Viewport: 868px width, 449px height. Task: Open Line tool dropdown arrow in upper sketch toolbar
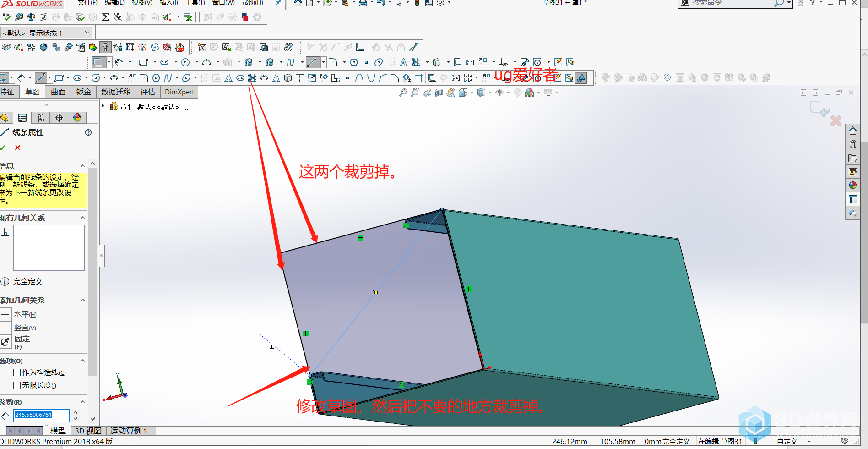(324, 62)
